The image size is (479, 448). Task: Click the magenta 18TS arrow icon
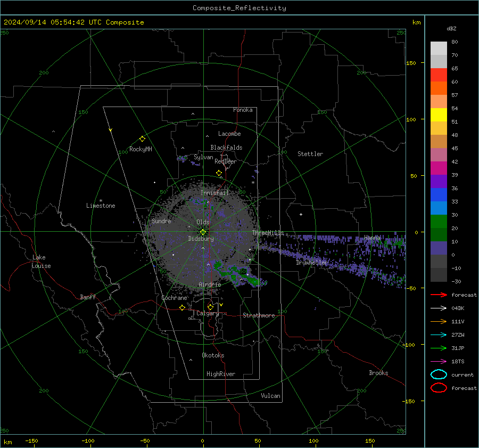[x=439, y=362]
